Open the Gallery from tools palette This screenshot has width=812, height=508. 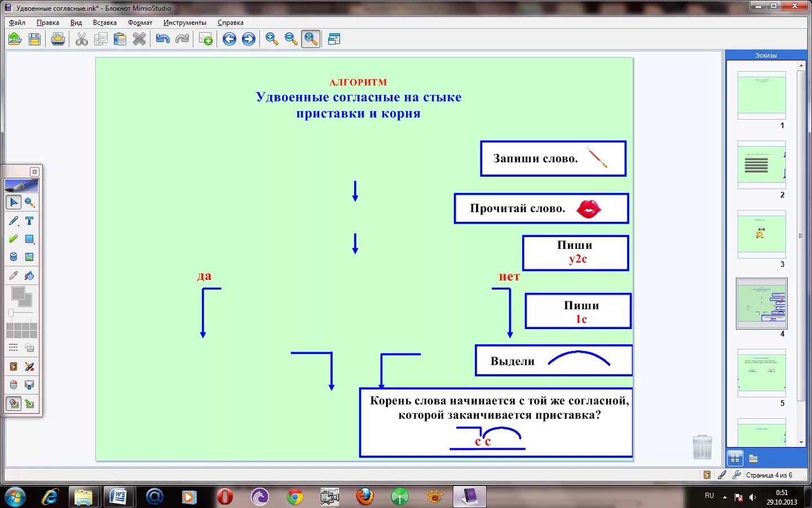14,366
